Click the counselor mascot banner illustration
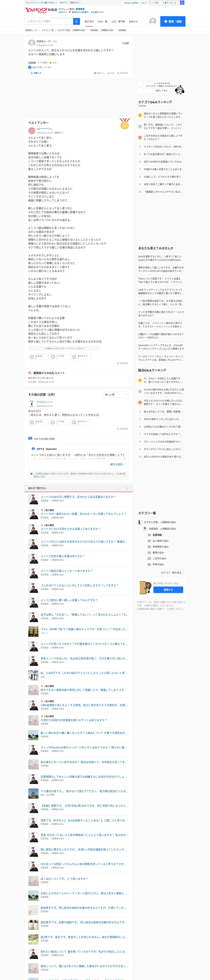The height and width of the screenshot is (980, 210). click(180, 90)
